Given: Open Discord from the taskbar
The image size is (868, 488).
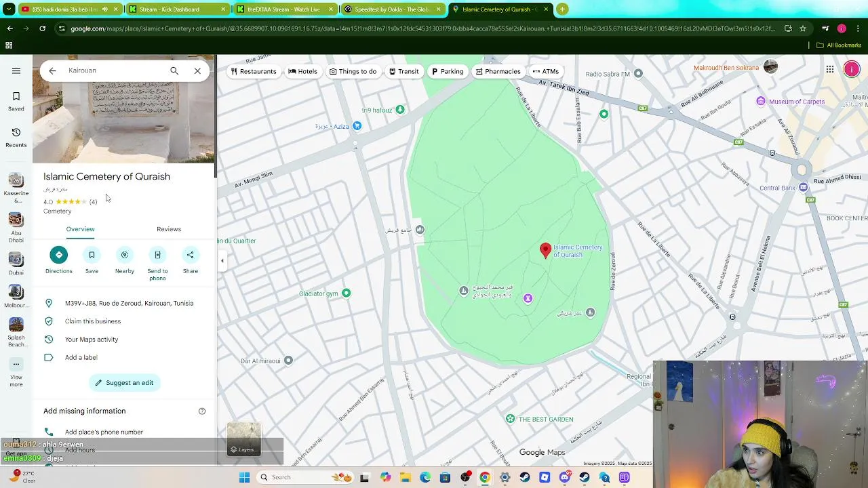Looking at the screenshot, I should (564, 477).
